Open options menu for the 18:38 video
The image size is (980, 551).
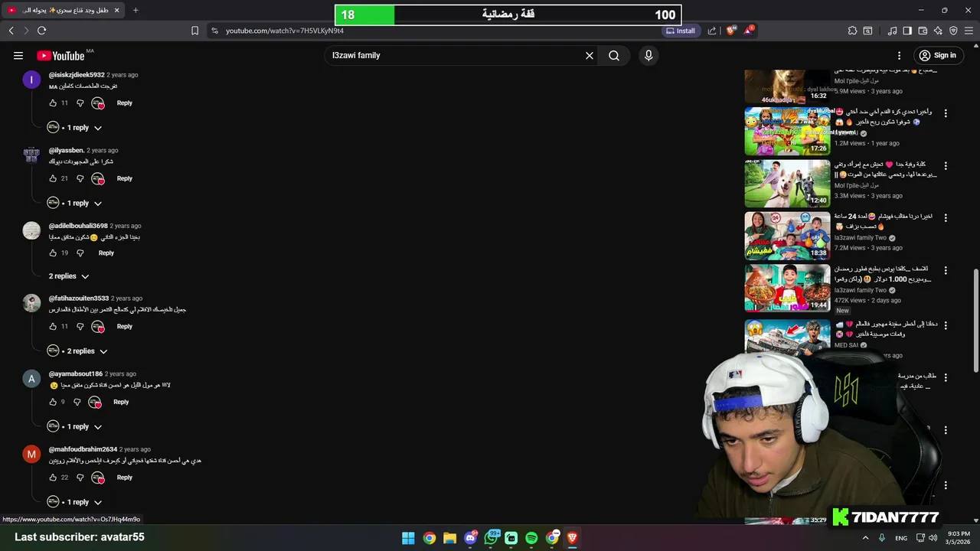(x=946, y=218)
